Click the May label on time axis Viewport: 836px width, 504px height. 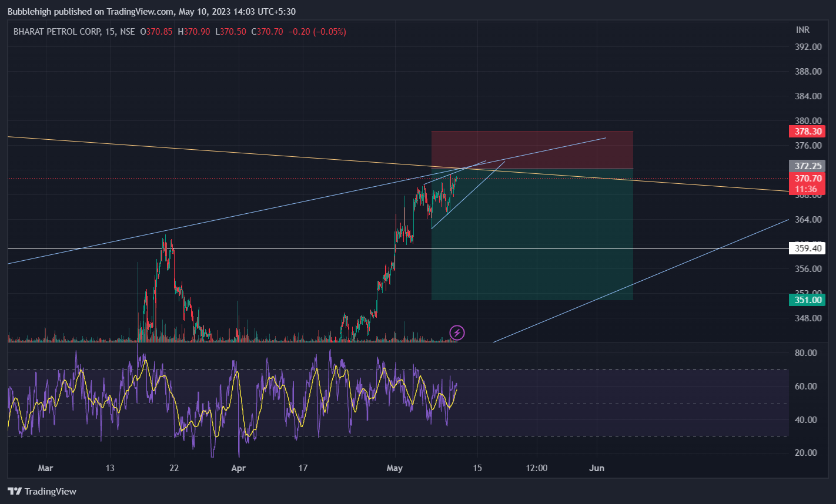click(x=395, y=468)
